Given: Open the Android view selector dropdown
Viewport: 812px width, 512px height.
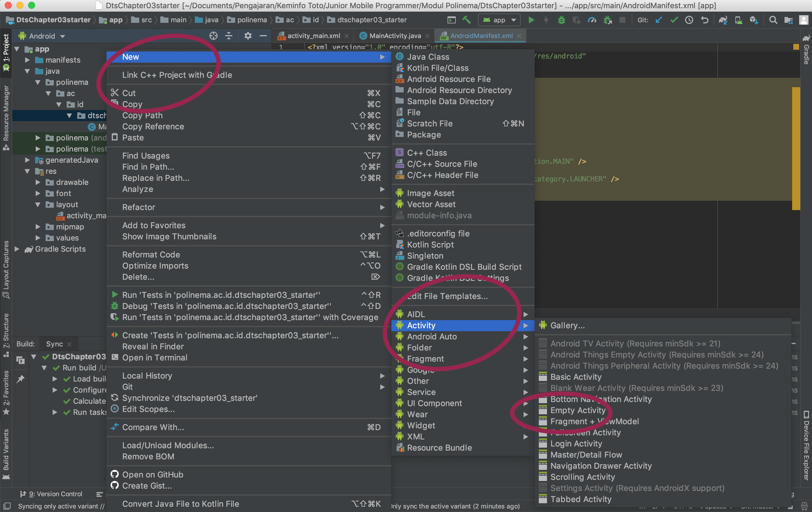Looking at the screenshot, I should click(x=42, y=36).
